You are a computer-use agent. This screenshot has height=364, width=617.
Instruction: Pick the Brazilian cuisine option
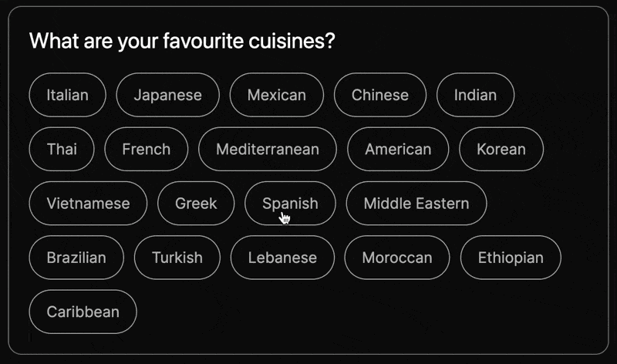(x=76, y=258)
